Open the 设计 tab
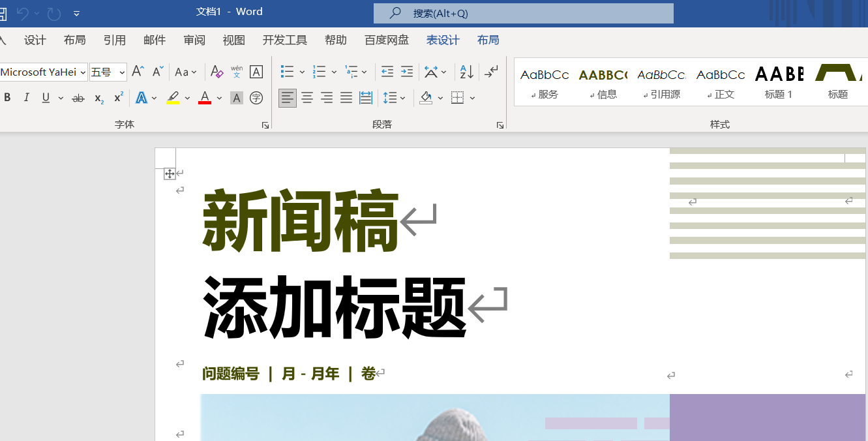Viewport: 868px width, 441px height. coord(35,40)
